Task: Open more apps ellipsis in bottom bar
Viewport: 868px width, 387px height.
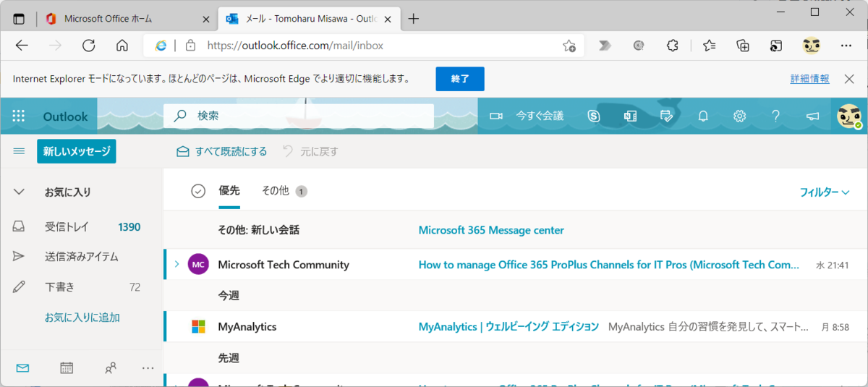Action: pos(148,368)
